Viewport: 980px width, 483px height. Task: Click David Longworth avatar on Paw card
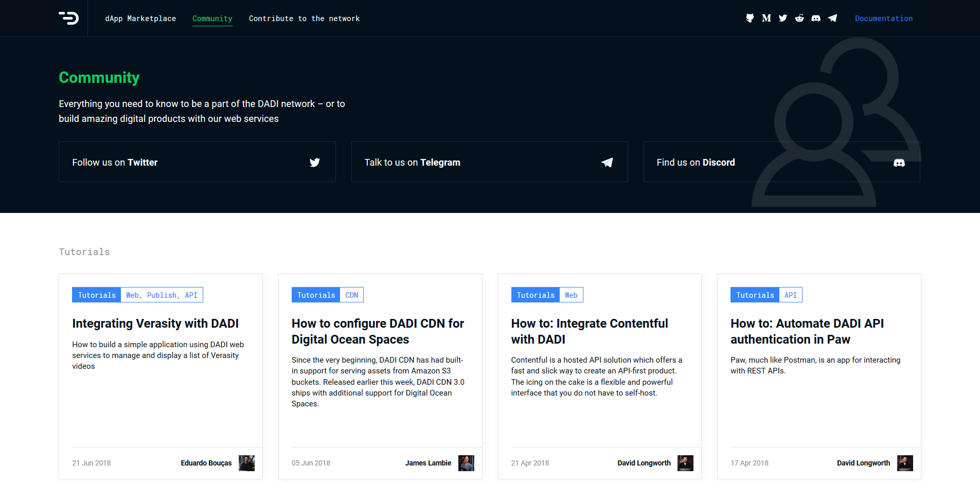tap(905, 463)
